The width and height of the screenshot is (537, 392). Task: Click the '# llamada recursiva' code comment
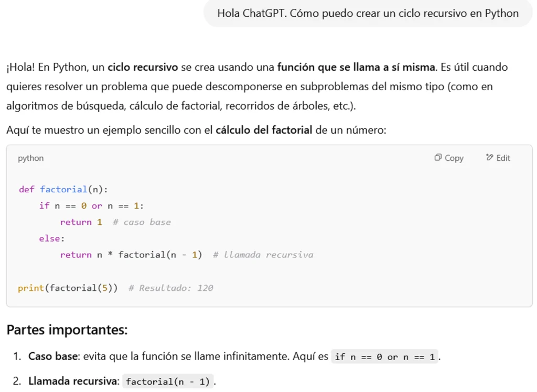tap(263, 255)
